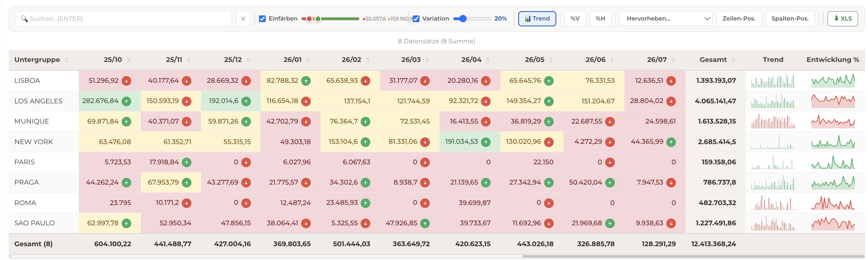Click the green up arrow next to 282.676,84
Screen dimensions: 868x260
tap(126, 101)
